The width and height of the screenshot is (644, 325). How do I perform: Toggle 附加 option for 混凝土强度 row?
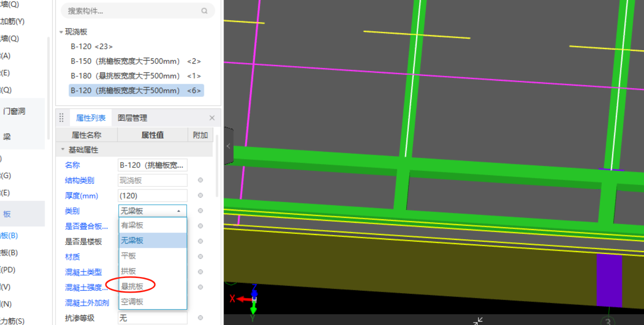click(200, 287)
